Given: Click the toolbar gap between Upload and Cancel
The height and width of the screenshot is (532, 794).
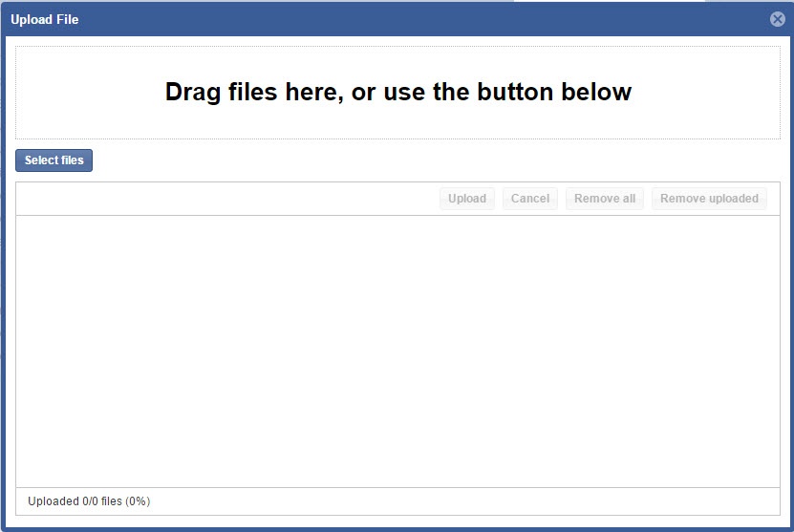Looking at the screenshot, I should [499, 199].
